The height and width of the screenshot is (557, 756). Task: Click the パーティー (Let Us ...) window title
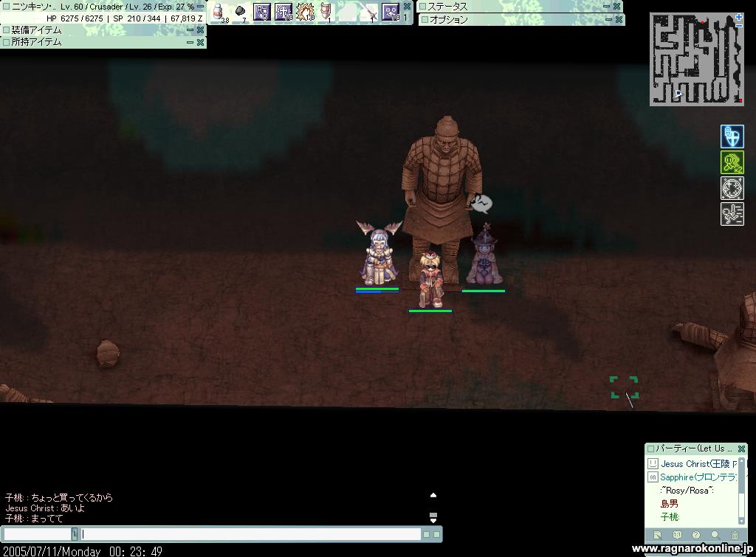click(x=694, y=449)
